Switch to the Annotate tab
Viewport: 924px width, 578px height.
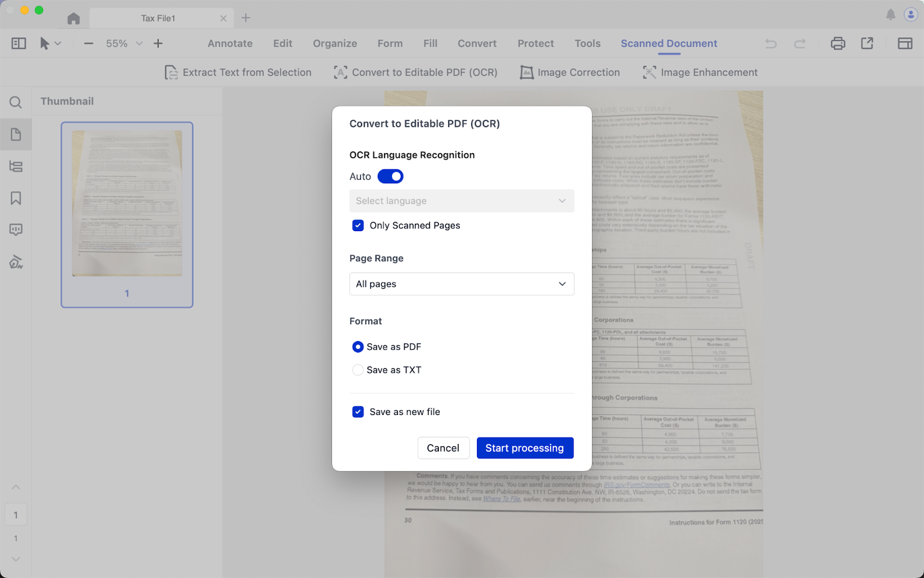tap(230, 43)
